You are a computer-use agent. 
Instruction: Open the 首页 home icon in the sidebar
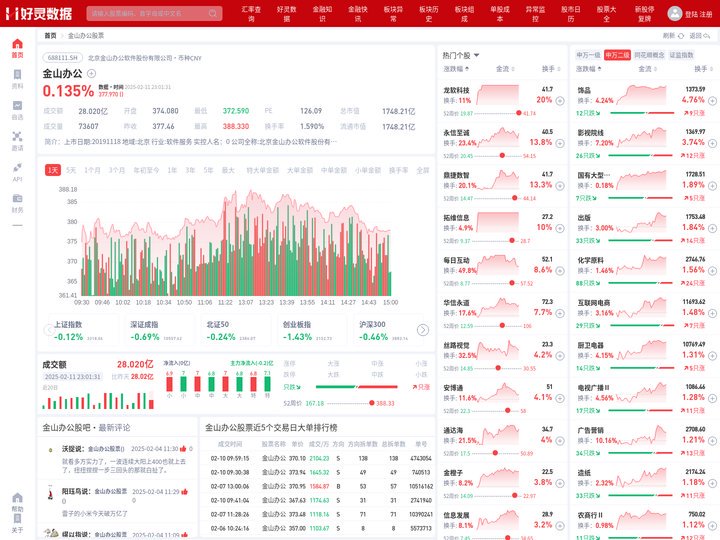17,44
